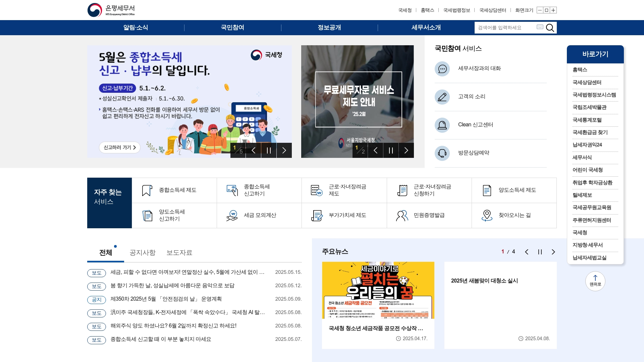Open Clean 신고센터 bell icon

[x=442, y=125]
